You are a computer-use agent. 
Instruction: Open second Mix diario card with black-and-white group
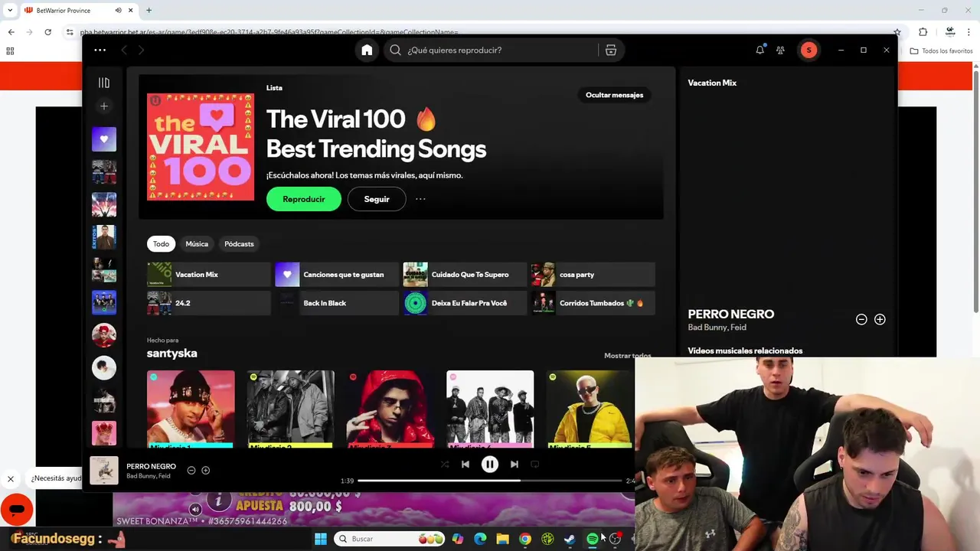(x=290, y=409)
